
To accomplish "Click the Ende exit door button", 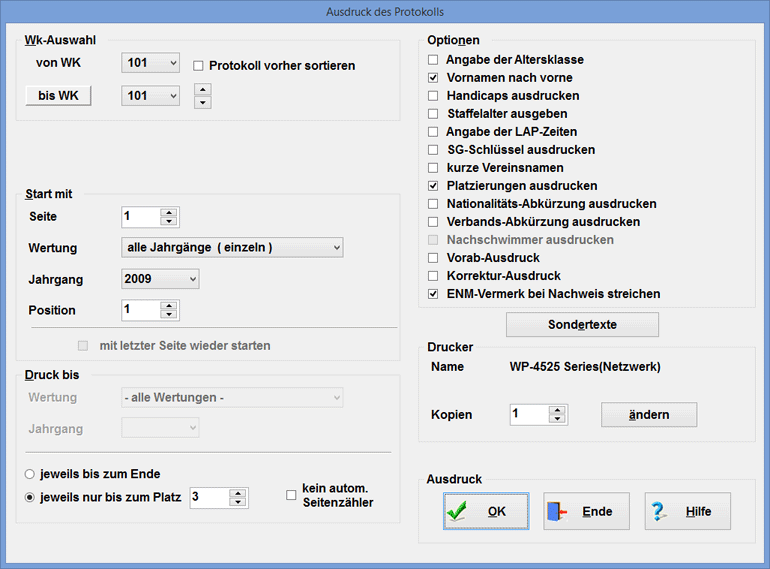I will (586, 511).
